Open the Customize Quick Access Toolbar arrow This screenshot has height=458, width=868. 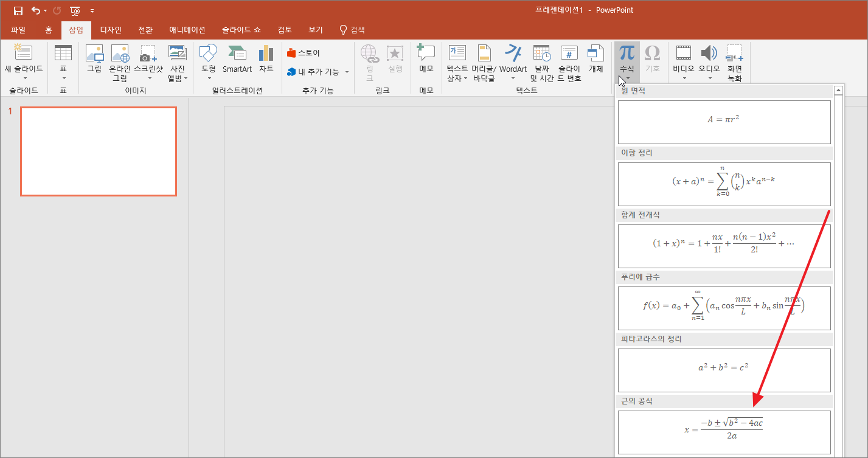[92, 11]
